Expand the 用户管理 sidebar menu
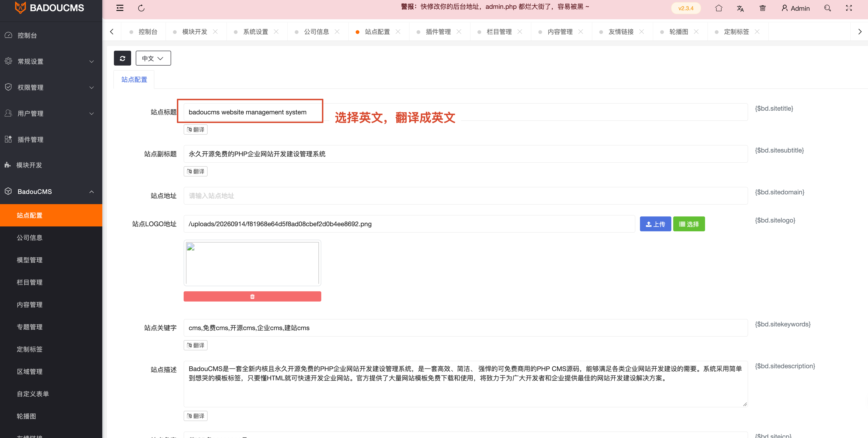Image resolution: width=868 pixels, height=438 pixels. [51, 113]
